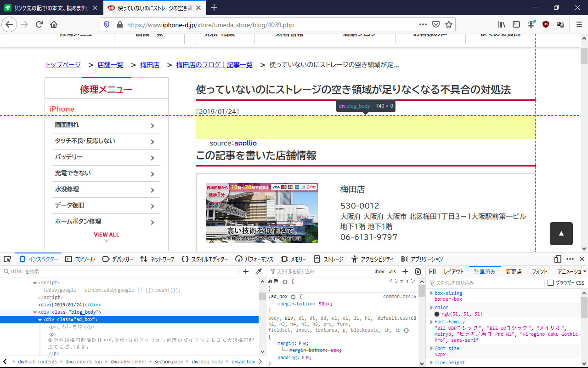
Task: Go to the Firefox home page
Action: [54, 24]
